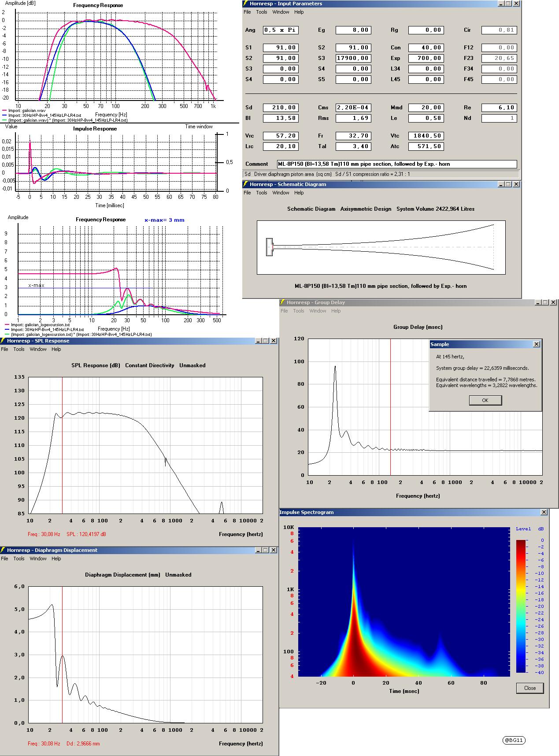
Task: Click Hornresp icon in Schematic Diagram title bar
Action: (246, 184)
